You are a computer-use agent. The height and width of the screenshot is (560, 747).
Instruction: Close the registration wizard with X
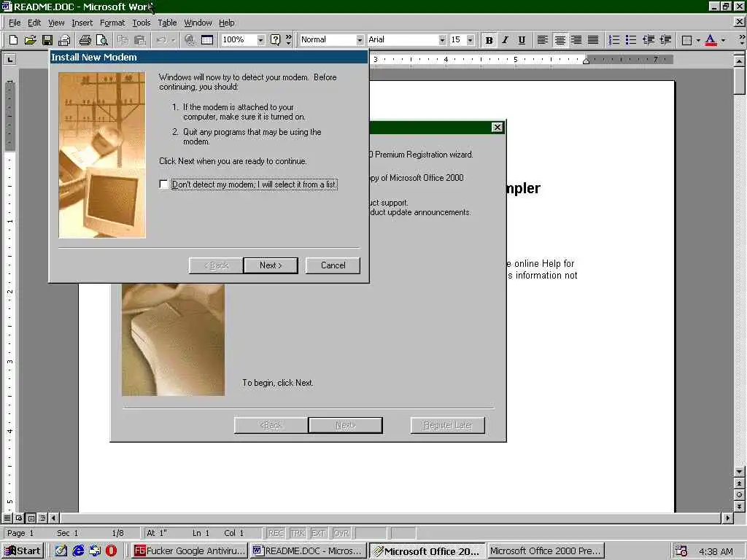click(497, 127)
